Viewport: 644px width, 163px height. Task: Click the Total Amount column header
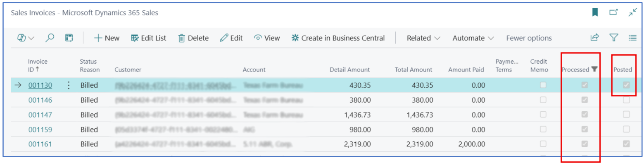413,70
